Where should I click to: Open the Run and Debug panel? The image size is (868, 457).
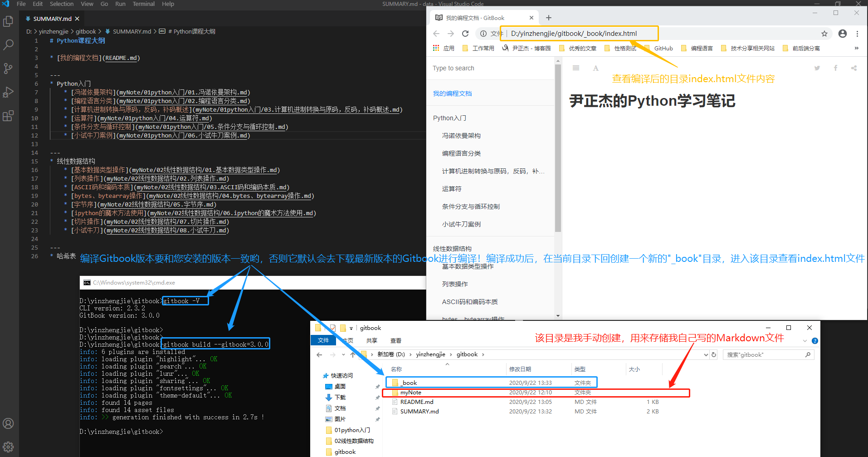click(8, 92)
